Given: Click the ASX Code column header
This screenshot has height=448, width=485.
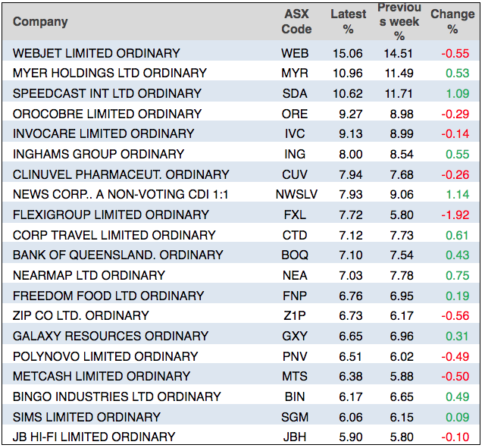Looking at the screenshot, I should click(296, 22).
